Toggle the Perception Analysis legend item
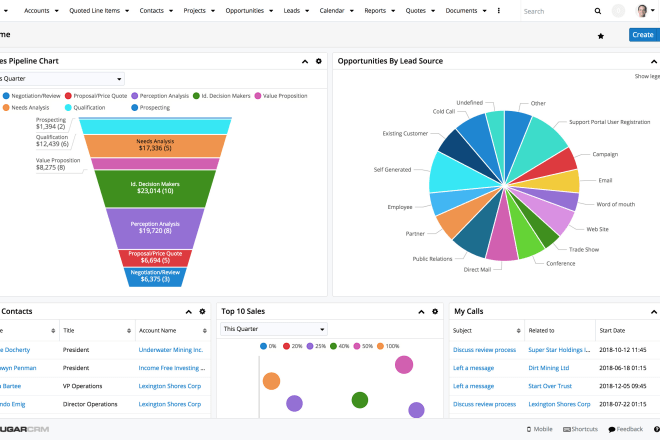The width and height of the screenshot is (660, 440). (160, 96)
